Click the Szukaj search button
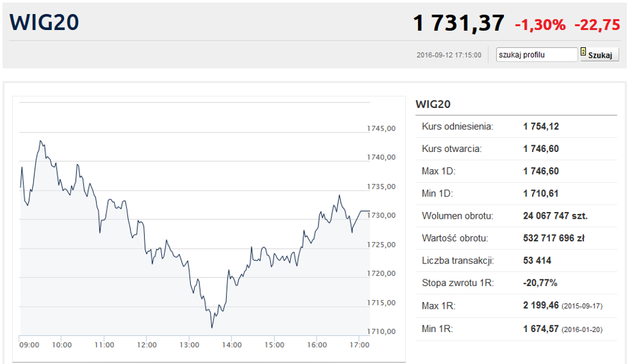 click(x=600, y=55)
